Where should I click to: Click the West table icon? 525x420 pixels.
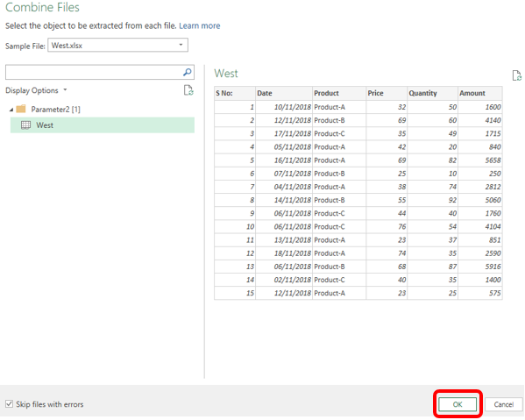click(x=25, y=125)
